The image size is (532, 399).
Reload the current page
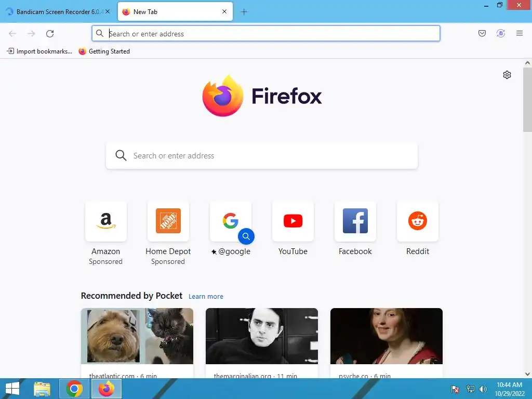[50, 34]
